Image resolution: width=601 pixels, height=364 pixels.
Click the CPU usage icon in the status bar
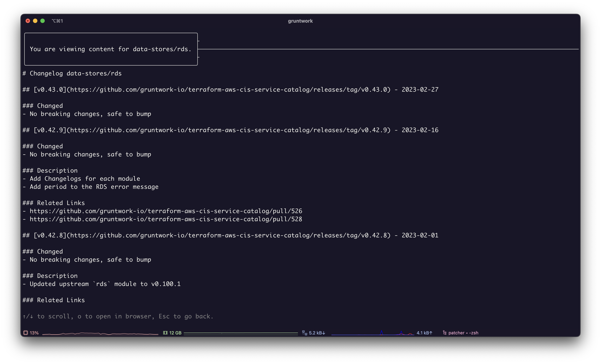click(x=26, y=333)
